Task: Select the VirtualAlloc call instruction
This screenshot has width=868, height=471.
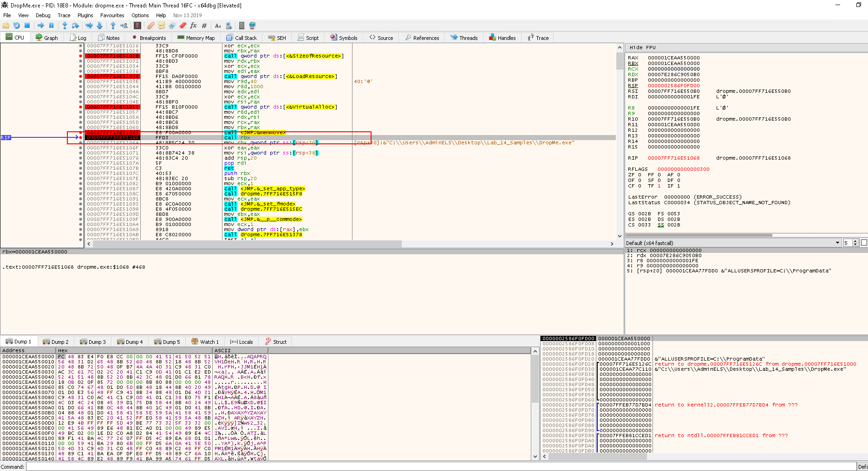Action: point(280,107)
